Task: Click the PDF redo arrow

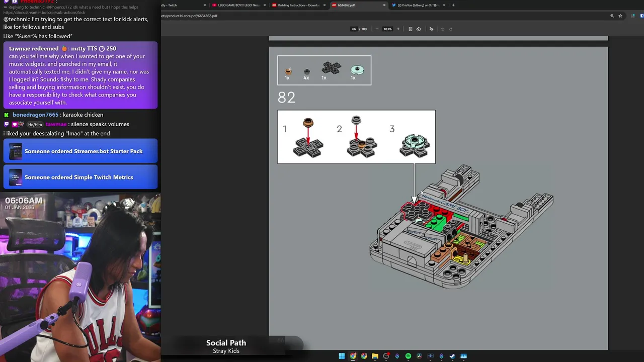Action: (451, 29)
